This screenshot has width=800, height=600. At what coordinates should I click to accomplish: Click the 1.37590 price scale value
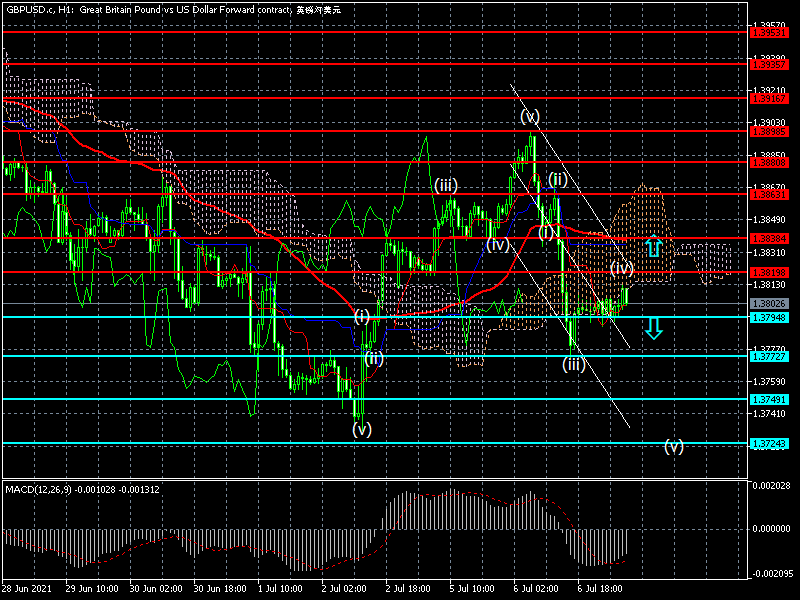tap(769, 381)
